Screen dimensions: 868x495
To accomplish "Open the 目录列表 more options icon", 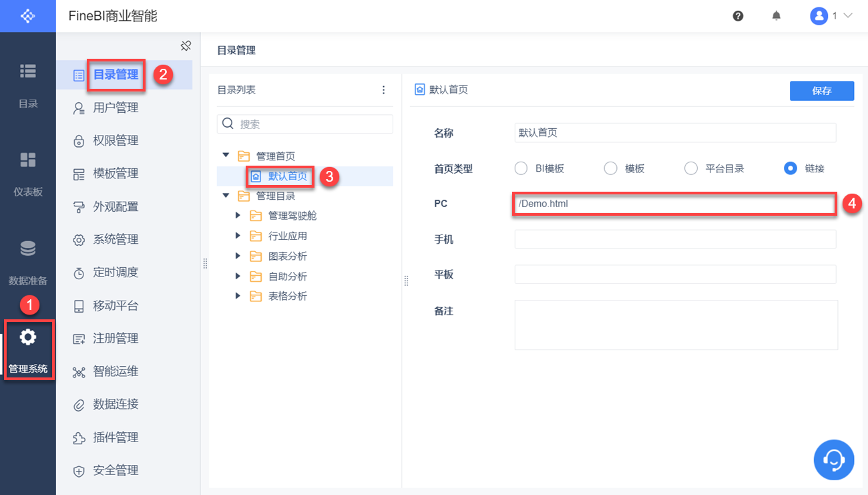I will coord(383,90).
